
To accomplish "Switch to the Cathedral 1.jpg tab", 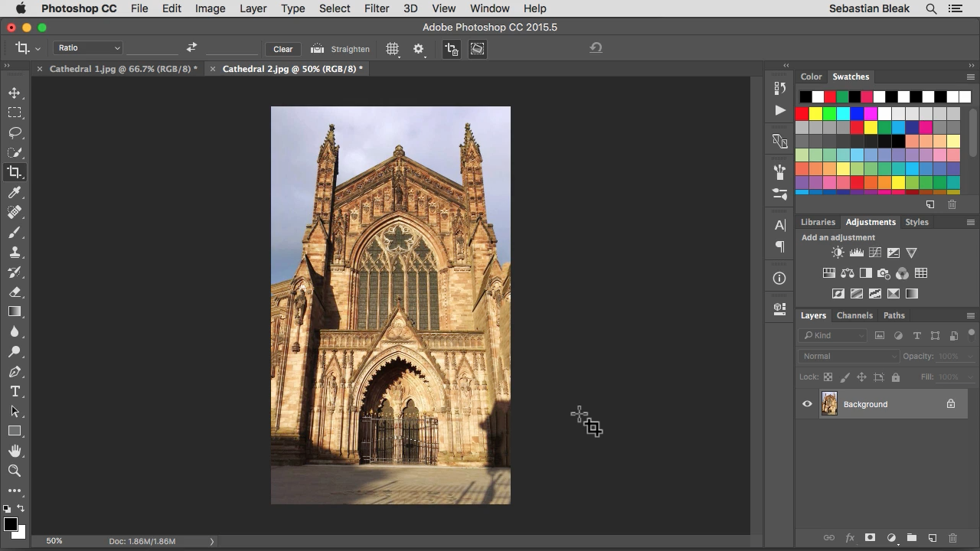I will tap(122, 69).
